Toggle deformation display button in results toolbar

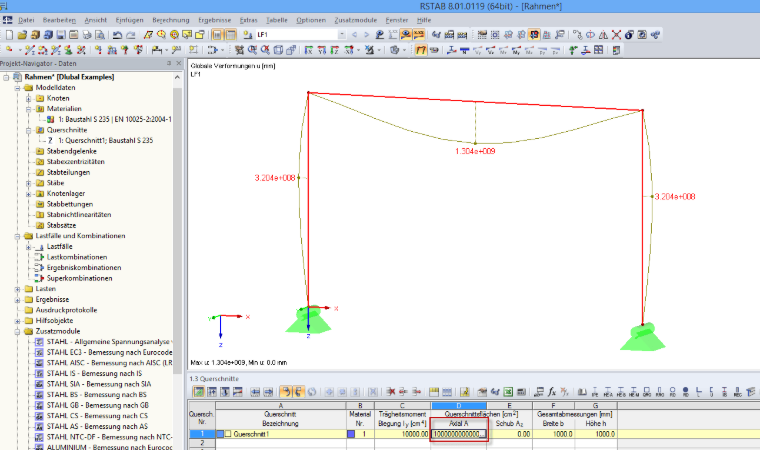coord(421,50)
